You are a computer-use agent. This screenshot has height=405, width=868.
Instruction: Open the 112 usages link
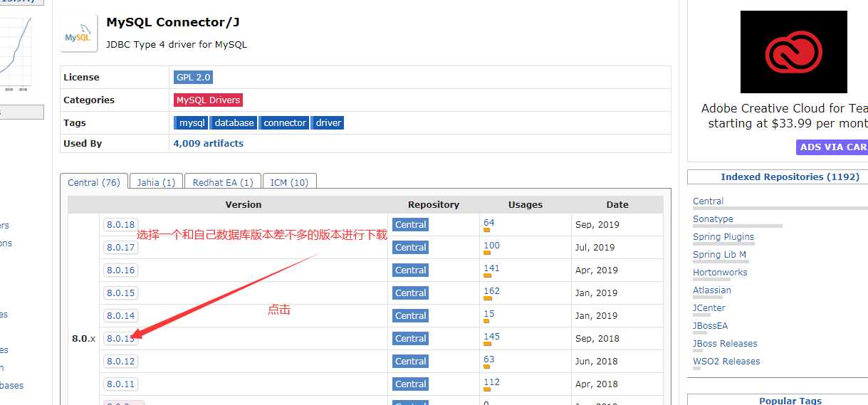491,382
